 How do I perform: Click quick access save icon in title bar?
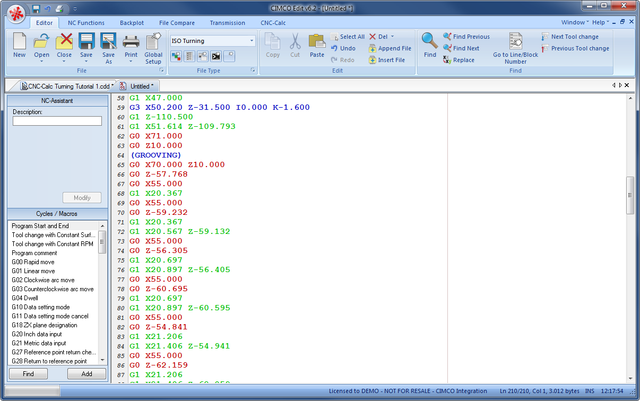point(36,8)
